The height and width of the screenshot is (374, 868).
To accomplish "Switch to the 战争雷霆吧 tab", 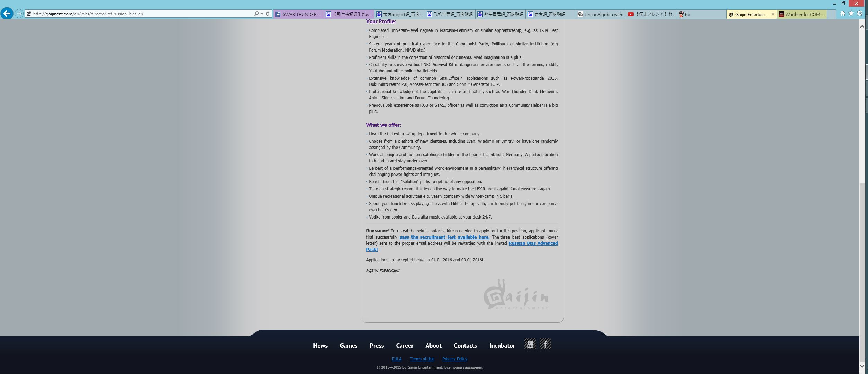I will click(501, 14).
